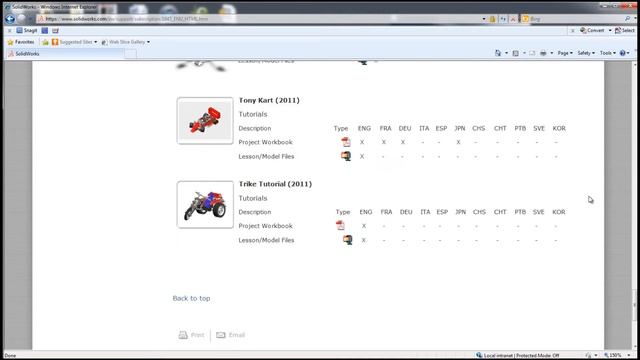Click the Tutorials label under Tony Kart
640x360 pixels.
[253, 114]
